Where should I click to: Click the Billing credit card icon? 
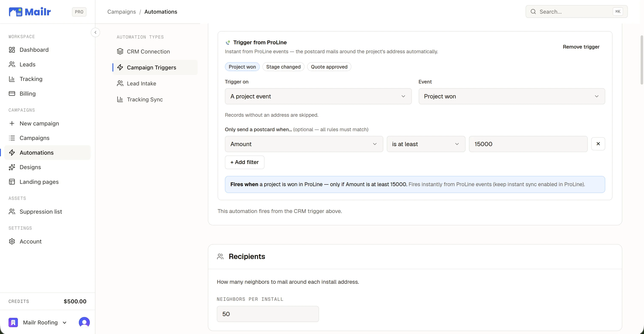[12, 94]
